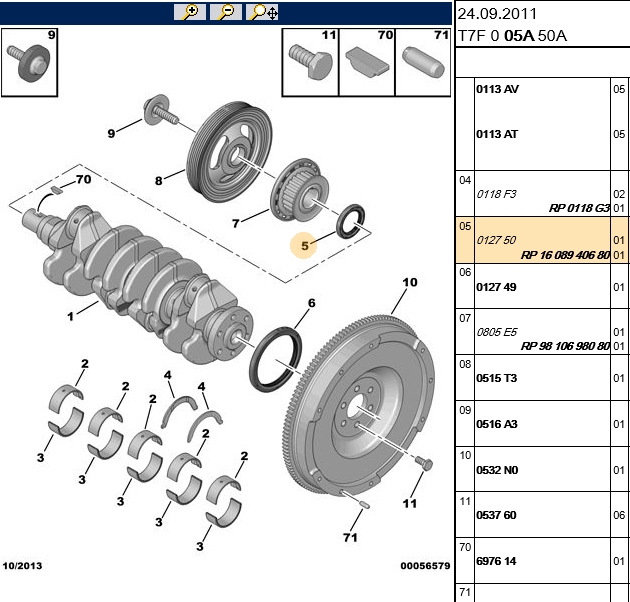630x602 pixels.
Task: Select part number 6976 14
Action: (496, 561)
